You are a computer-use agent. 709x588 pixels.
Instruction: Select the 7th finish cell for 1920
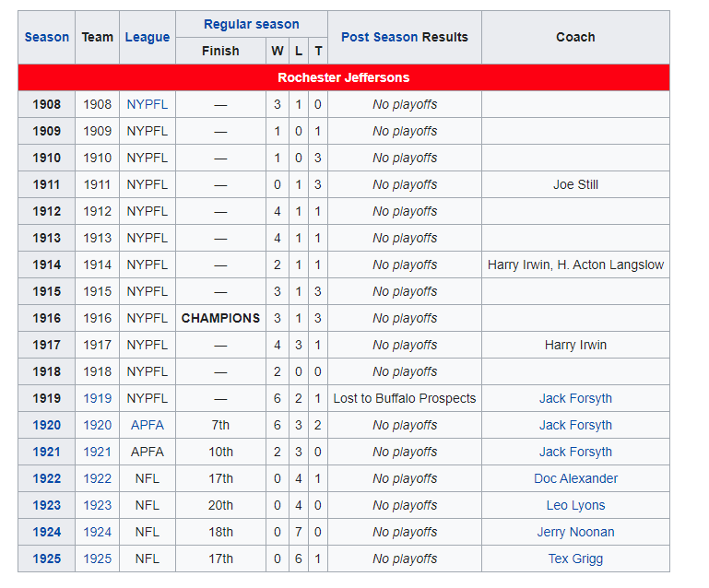tap(220, 425)
